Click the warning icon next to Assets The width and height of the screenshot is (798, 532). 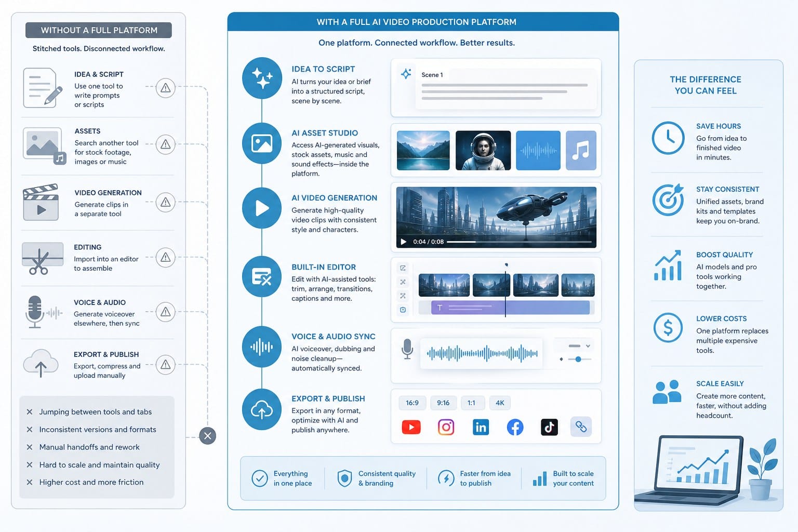click(166, 144)
